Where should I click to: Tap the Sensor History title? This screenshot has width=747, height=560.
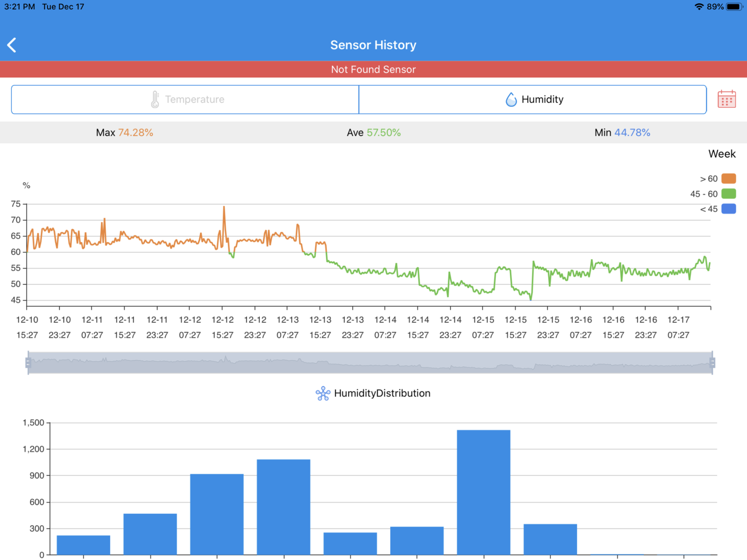(373, 45)
